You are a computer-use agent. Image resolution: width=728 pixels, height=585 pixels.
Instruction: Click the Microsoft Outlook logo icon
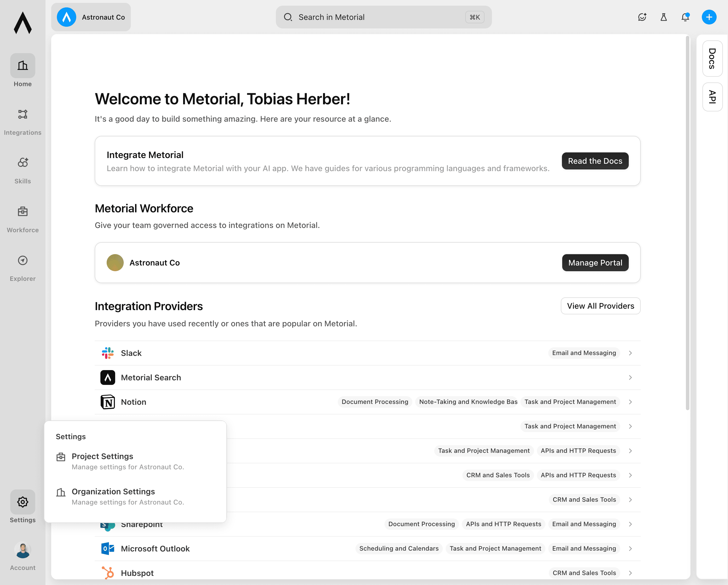(108, 548)
